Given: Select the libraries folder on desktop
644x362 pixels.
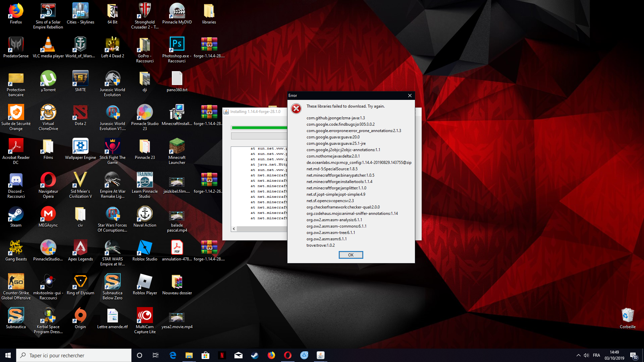Looking at the screenshot, I should point(209,14).
